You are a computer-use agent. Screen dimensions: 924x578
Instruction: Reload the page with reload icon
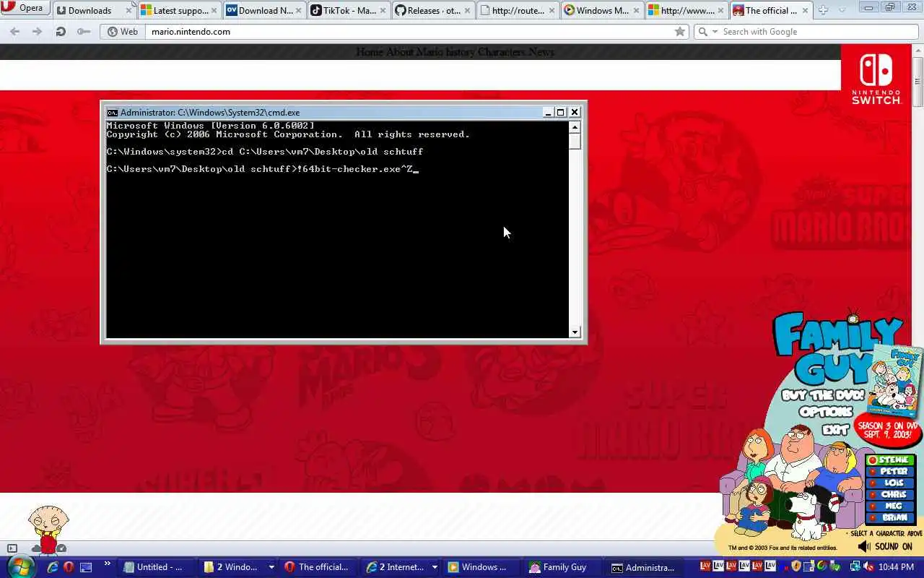(x=61, y=32)
